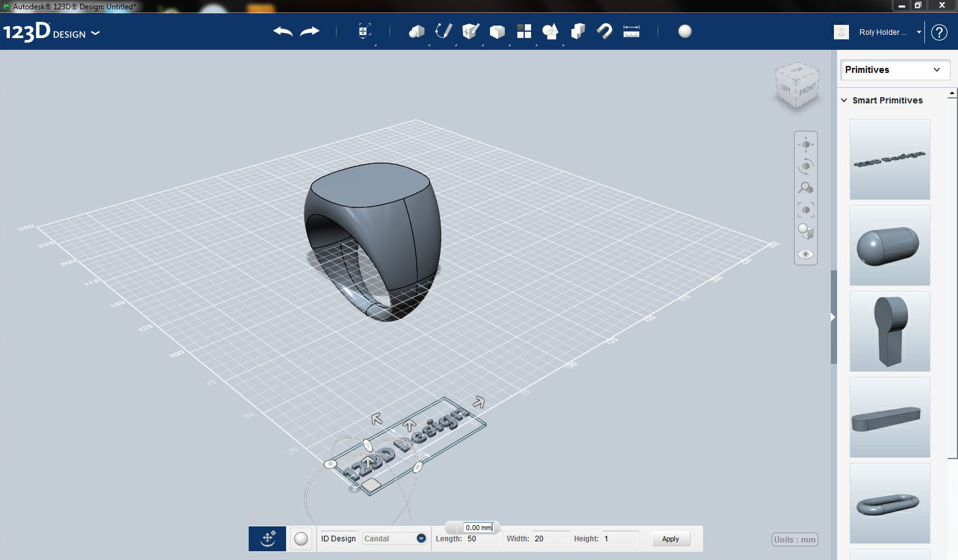This screenshot has width=958, height=560.
Task: Collapse the side panel with arrow handle
Action: click(x=833, y=317)
